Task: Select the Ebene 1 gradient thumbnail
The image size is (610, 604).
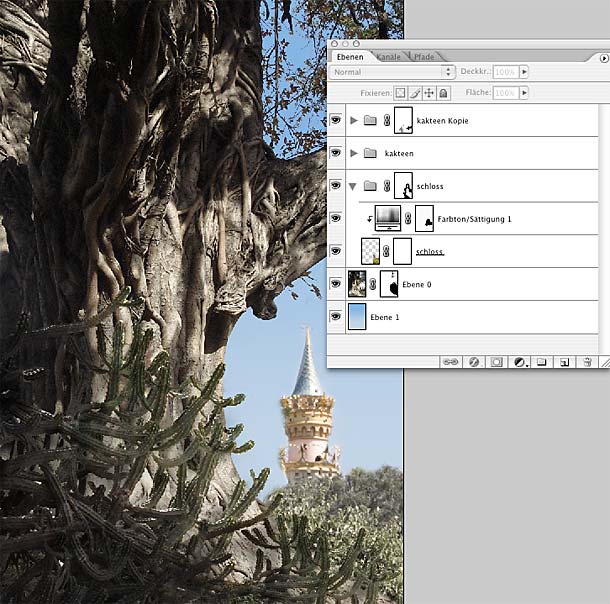Action: tap(357, 317)
